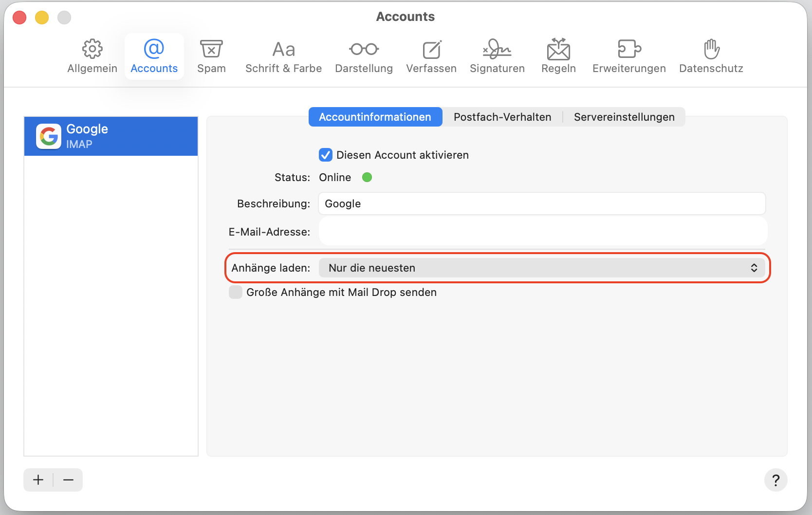Switch to Servereinstellungen tab
812x515 pixels.
(624, 117)
